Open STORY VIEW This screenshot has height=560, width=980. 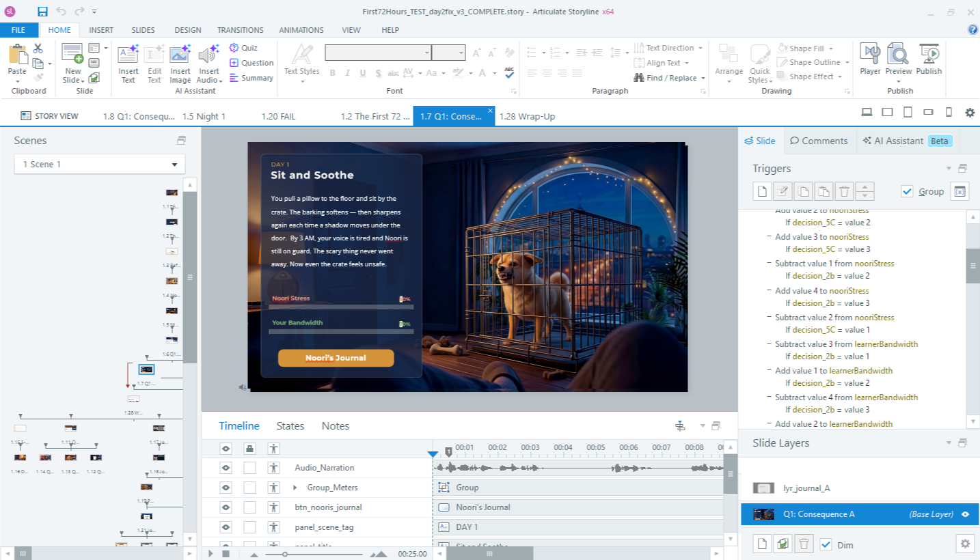pos(49,116)
